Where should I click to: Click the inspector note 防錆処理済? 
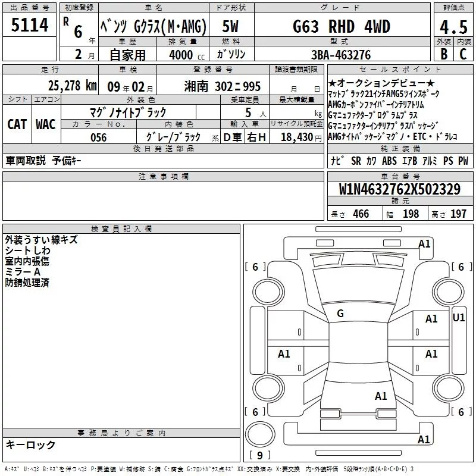coord(27,283)
